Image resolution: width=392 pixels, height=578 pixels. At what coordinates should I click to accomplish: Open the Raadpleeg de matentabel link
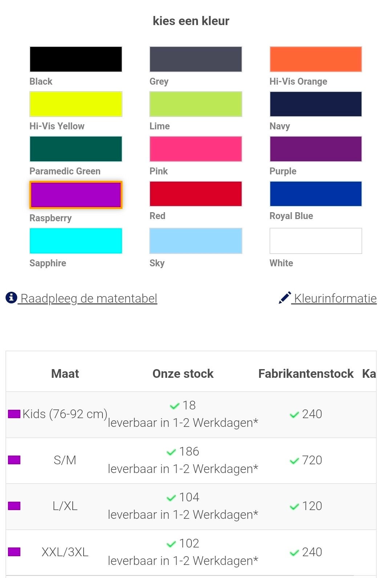(89, 299)
